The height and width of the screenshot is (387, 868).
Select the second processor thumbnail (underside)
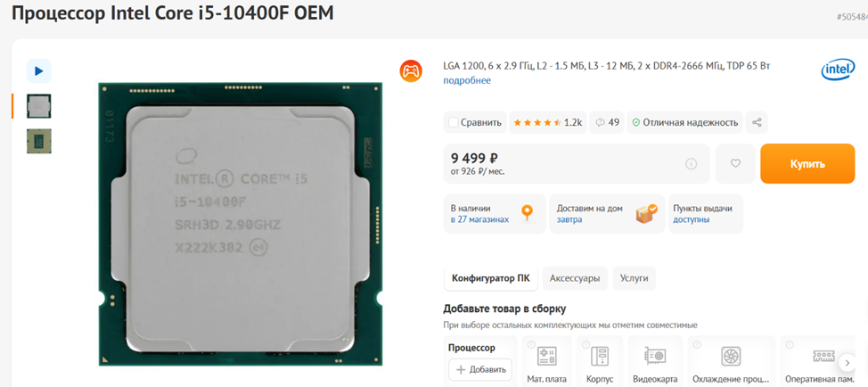(38, 141)
